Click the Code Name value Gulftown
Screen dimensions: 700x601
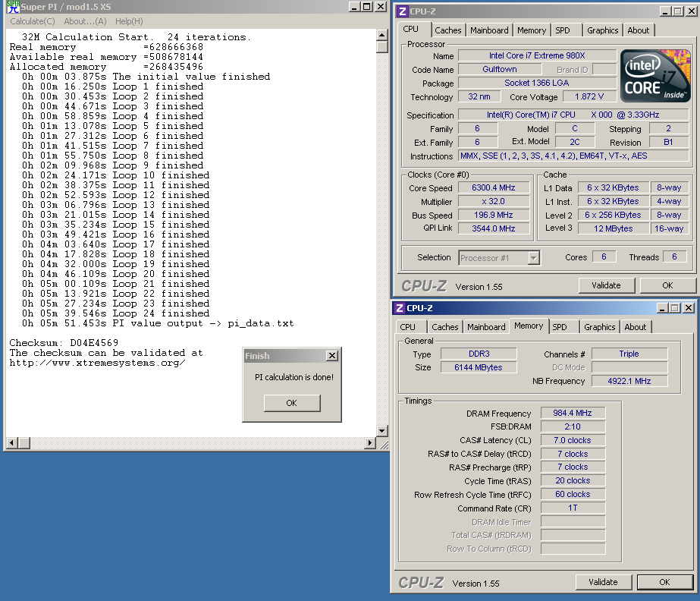pos(500,69)
